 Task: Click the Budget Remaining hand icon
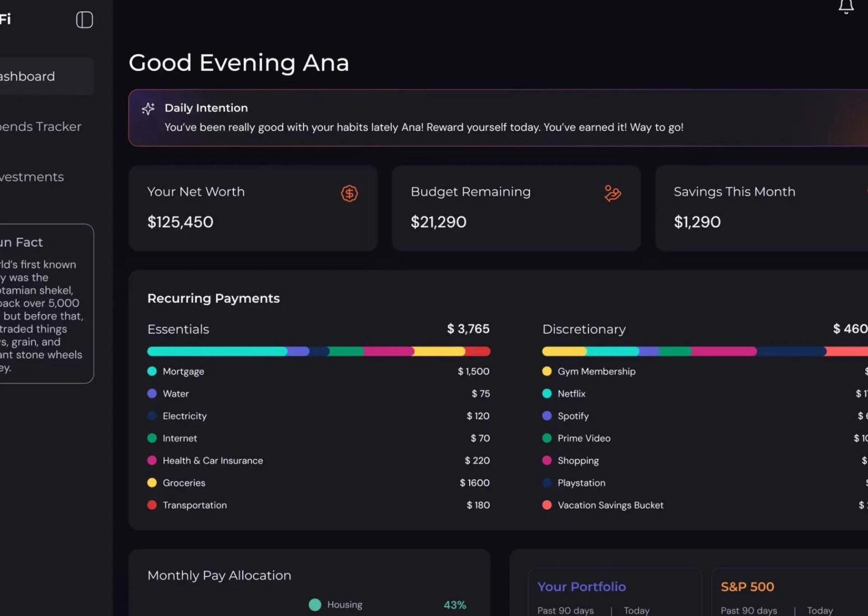click(613, 194)
